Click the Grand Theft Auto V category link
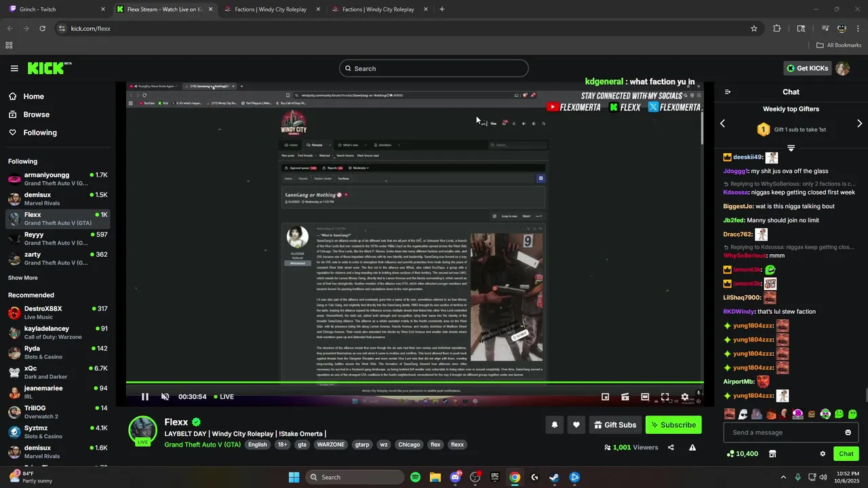The width and height of the screenshot is (868, 488). click(202, 445)
